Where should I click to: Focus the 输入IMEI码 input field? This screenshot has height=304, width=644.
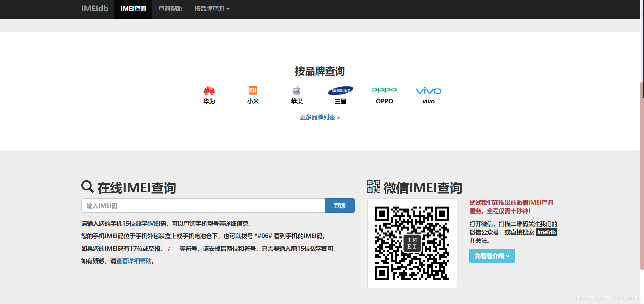(203, 206)
